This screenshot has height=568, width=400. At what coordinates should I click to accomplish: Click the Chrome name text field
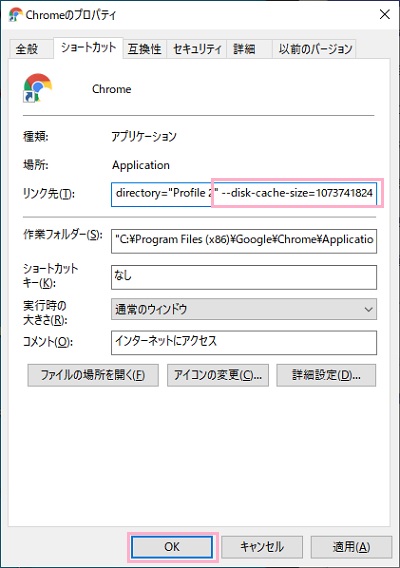tap(112, 89)
